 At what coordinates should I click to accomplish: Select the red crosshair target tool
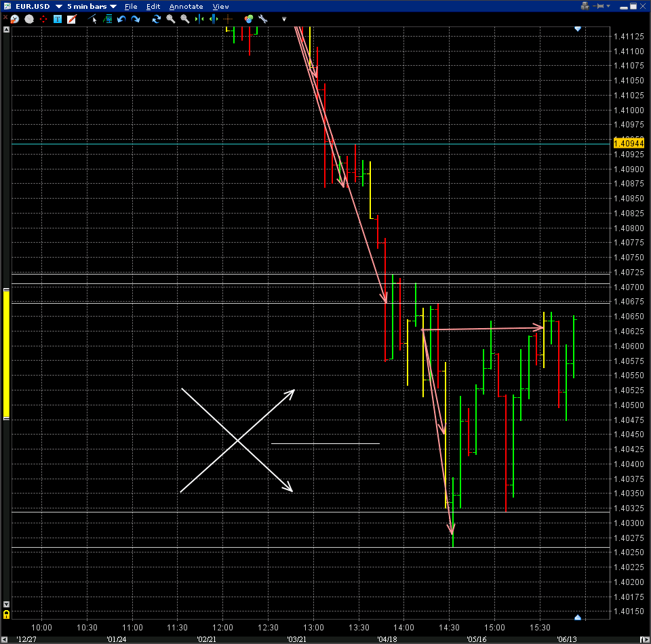pyautogui.click(x=43, y=19)
